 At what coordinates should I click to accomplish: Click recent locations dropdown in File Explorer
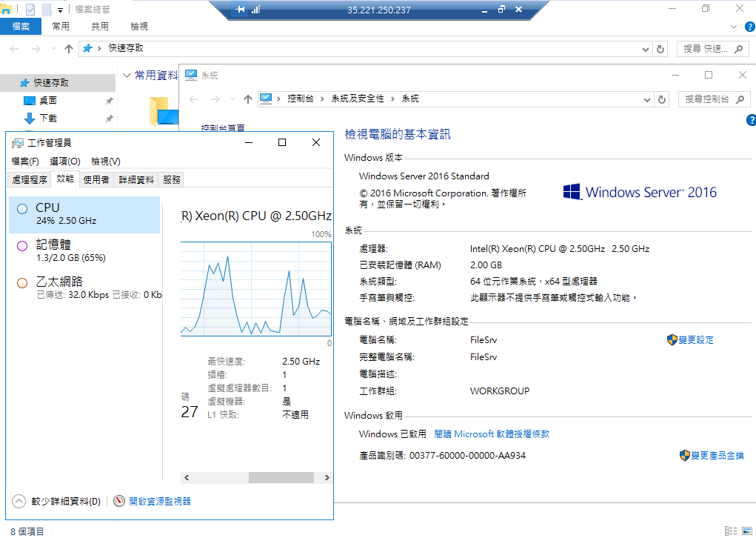(x=53, y=49)
